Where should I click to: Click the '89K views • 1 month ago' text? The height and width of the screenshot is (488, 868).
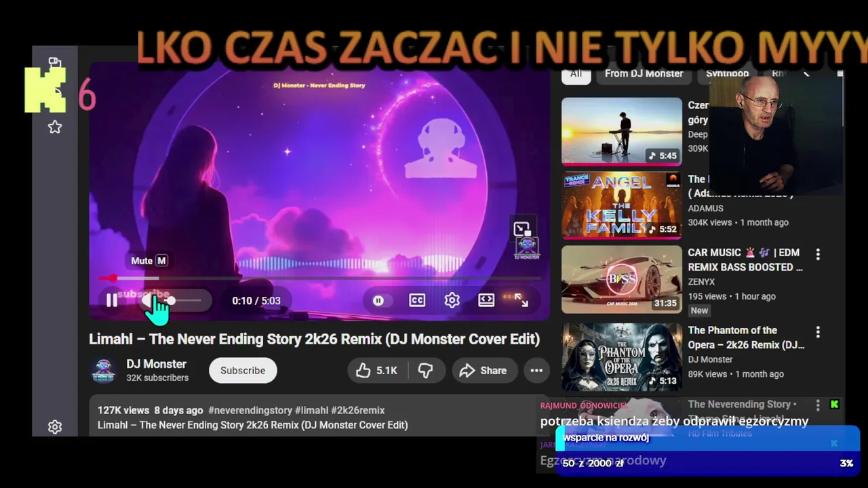(x=736, y=374)
